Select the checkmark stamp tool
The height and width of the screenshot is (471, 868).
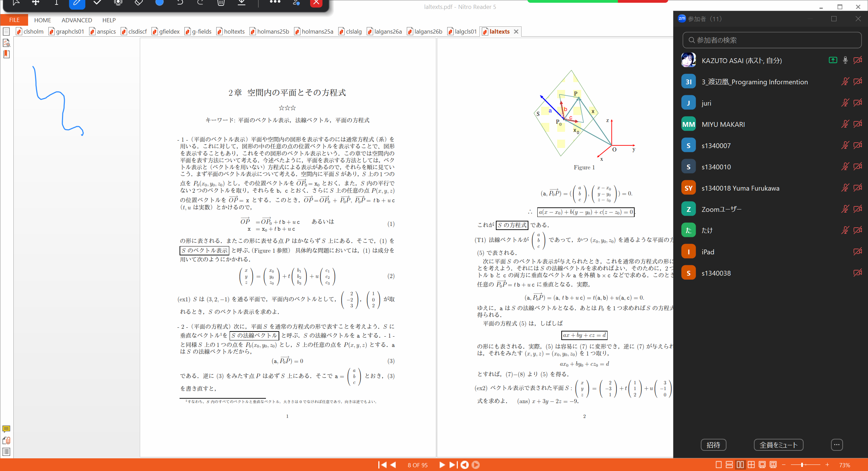(97, 3)
